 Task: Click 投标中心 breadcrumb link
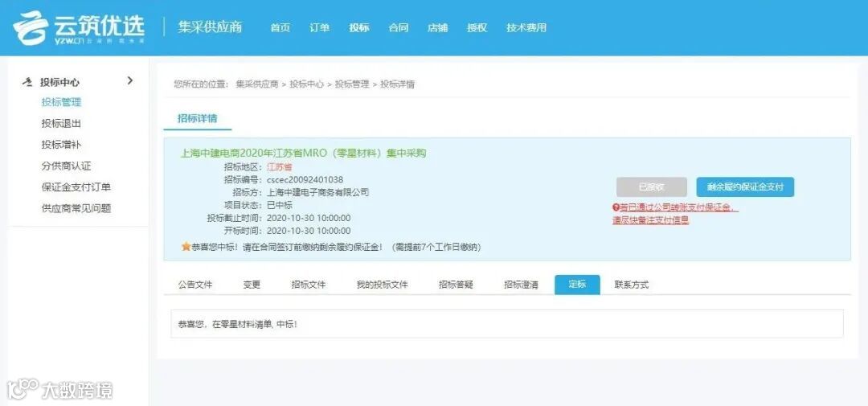pos(307,84)
